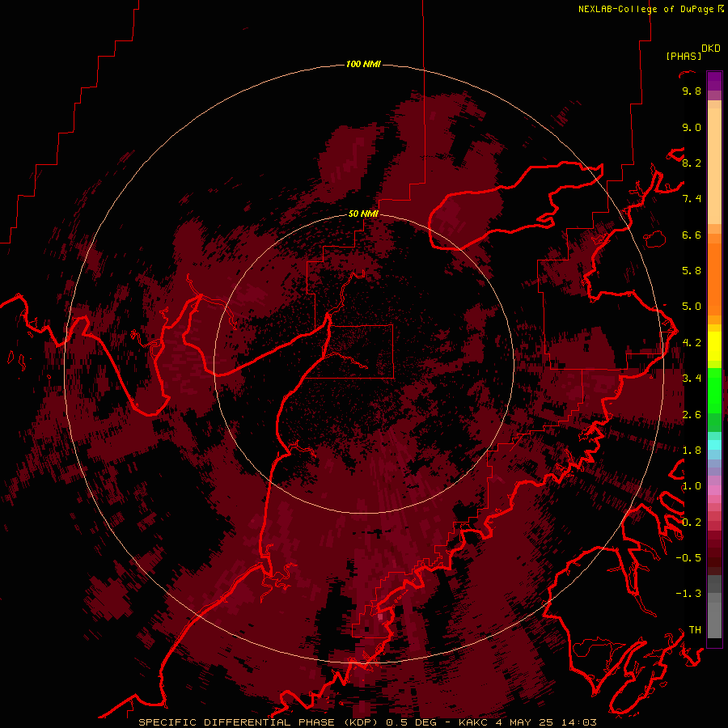Click the yellow segment of color bar

(714, 346)
